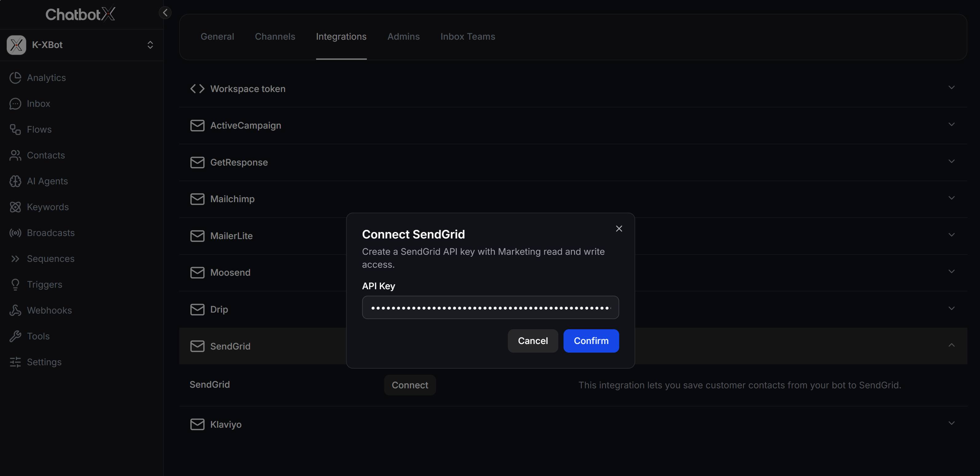The image size is (980, 476).
Task: Expand the MailerLite row chevron
Action: (951, 235)
